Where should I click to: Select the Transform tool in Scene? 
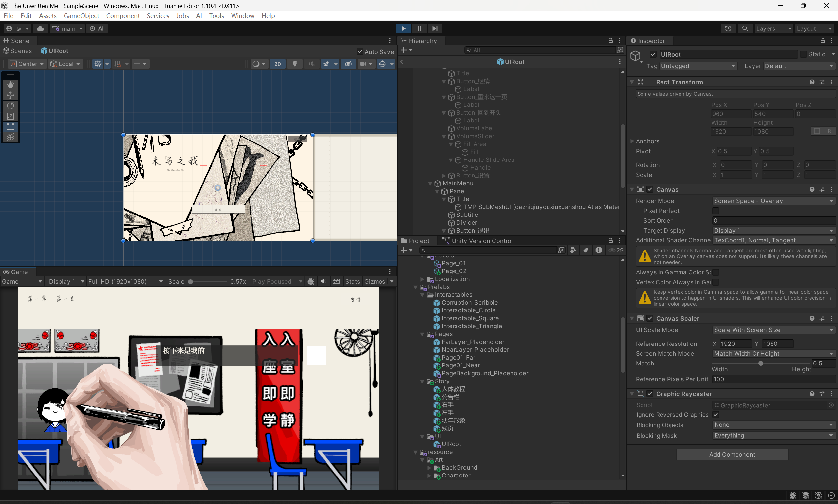point(10,137)
